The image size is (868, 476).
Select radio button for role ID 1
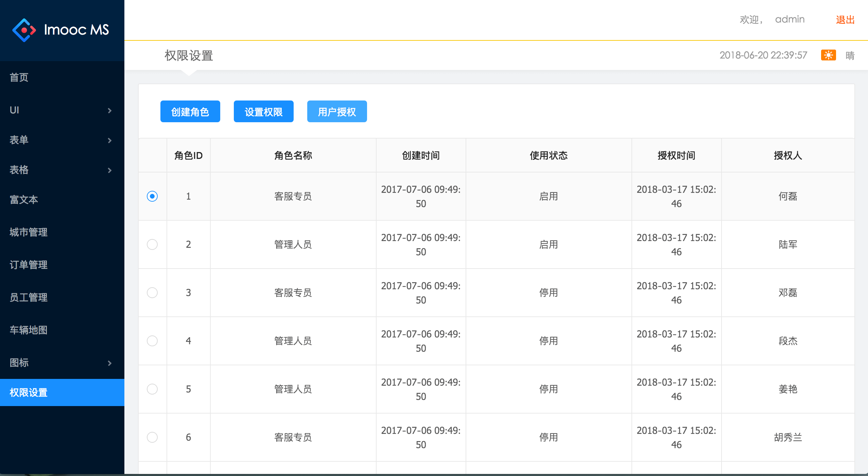[x=152, y=196]
